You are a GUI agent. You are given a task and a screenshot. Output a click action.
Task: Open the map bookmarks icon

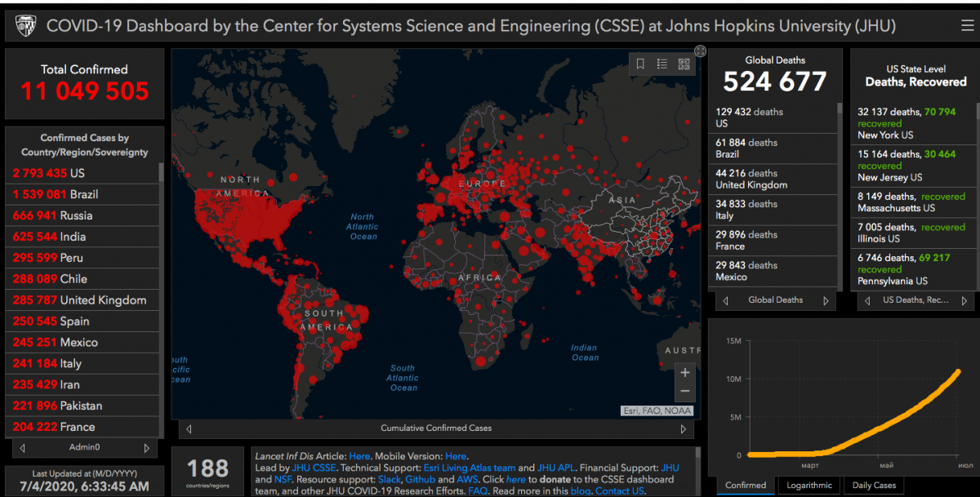click(640, 64)
